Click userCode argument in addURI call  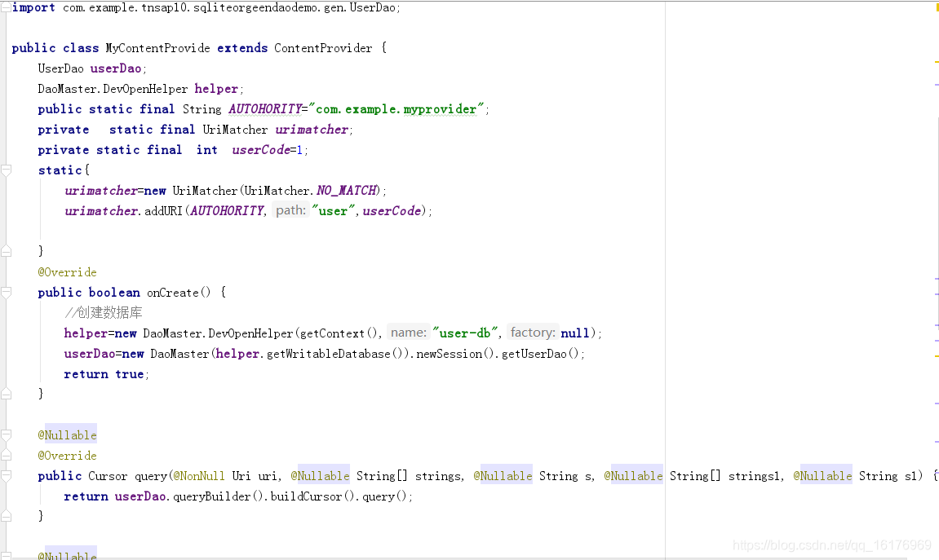tap(392, 210)
